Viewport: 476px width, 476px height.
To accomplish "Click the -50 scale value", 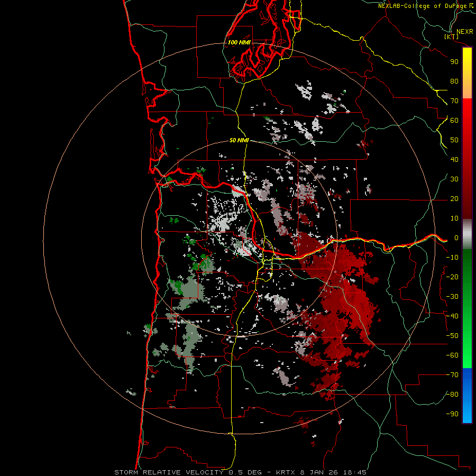I will 452,336.
